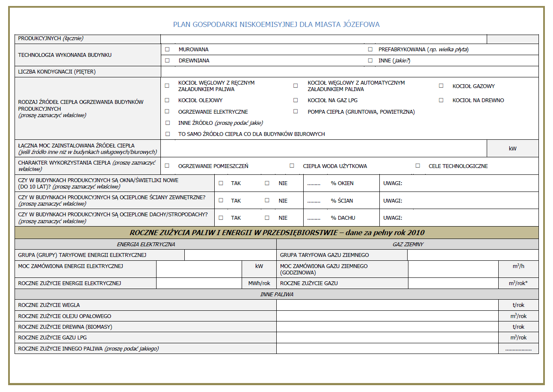Check OGRZEWANIE POMIESZCZEŃ checkbox

[x=167, y=166]
